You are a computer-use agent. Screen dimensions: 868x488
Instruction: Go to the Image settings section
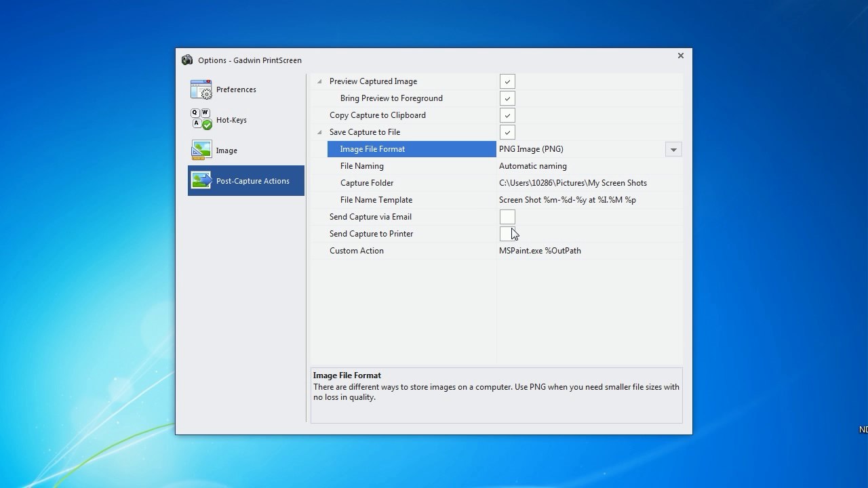246,150
